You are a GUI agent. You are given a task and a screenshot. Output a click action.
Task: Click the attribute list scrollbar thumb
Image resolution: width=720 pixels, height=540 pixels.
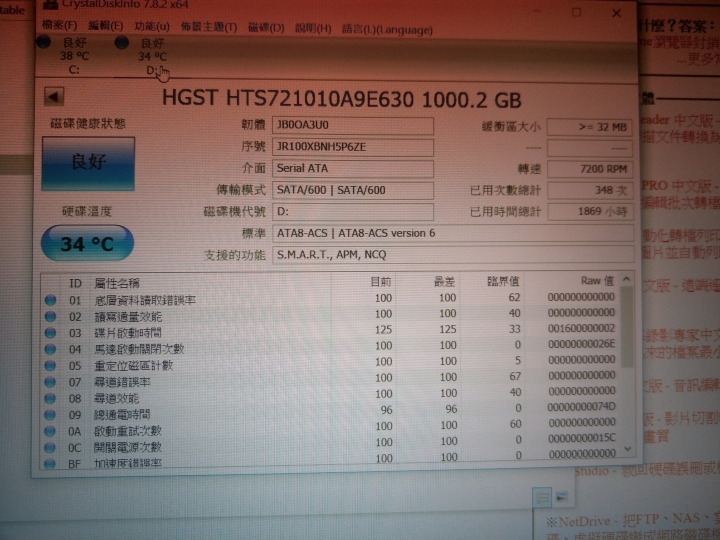627,326
